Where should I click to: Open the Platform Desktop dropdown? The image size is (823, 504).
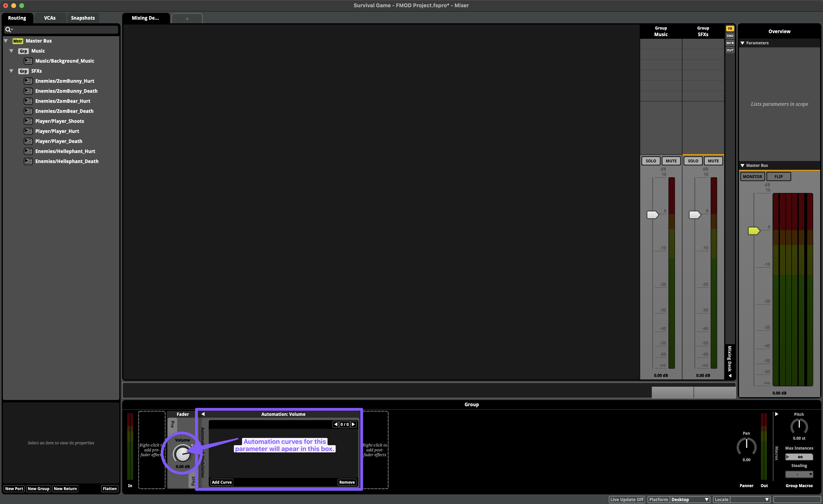coord(690,499)
